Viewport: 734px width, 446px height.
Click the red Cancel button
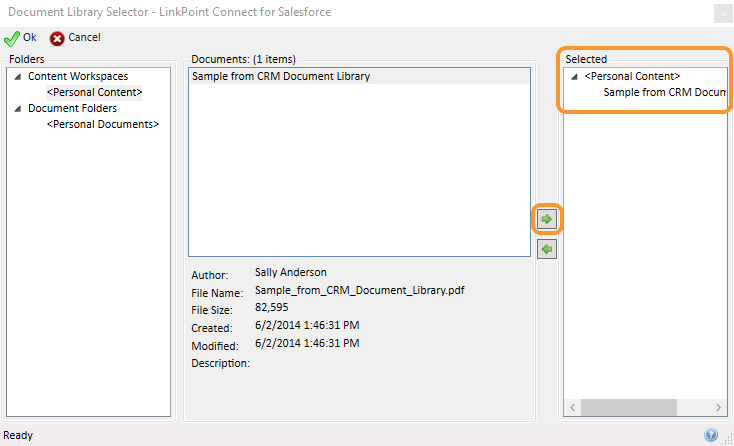point(75,38)
